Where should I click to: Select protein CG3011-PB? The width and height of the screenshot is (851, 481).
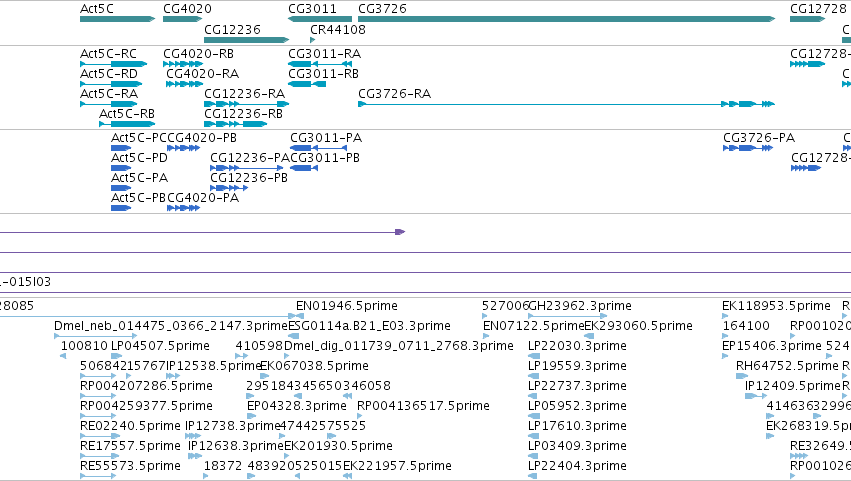pos(325,158)
